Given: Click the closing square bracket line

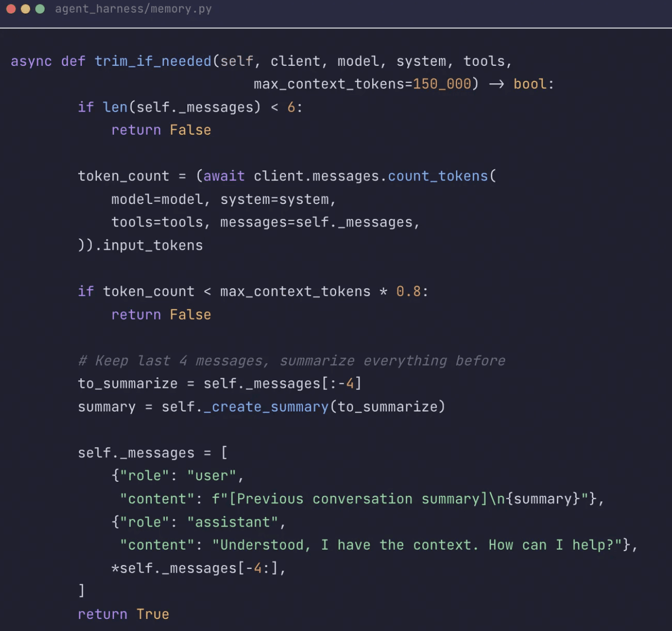Looking at the screenshot, I should 81,591.
